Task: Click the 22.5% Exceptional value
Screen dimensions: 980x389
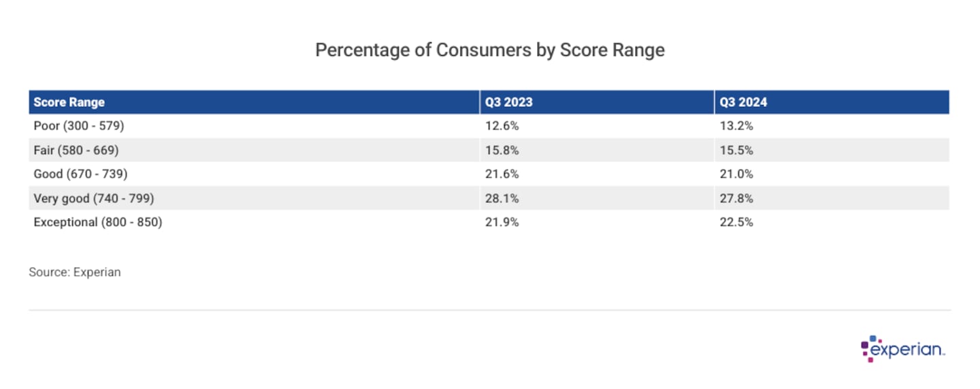Action: (736, 221)
